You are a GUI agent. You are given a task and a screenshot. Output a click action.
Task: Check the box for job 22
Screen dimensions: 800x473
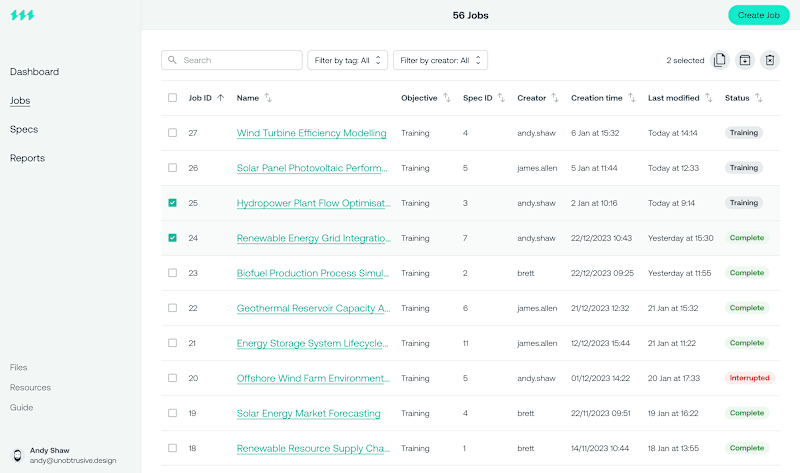[x=172, y=308]
